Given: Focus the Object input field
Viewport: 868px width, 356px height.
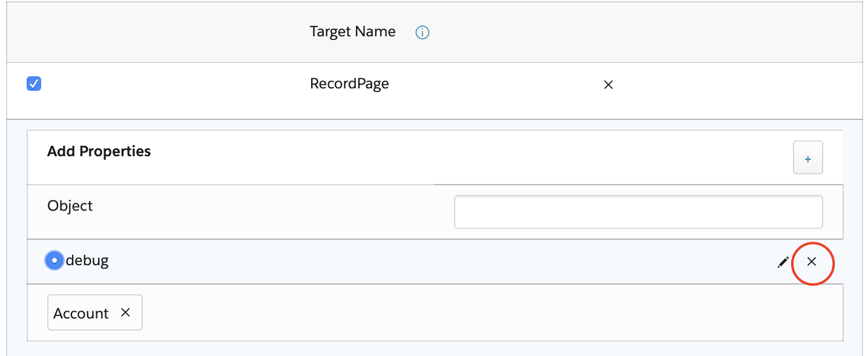Looking at the screenshot, I should pyautogui.click(x=639, y=212).
